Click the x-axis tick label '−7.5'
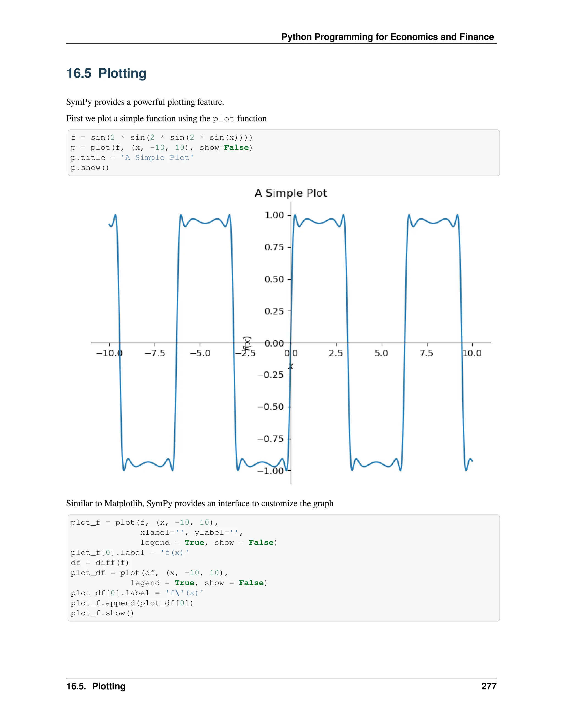Screen dimensions: 563x728 point(155,353)
